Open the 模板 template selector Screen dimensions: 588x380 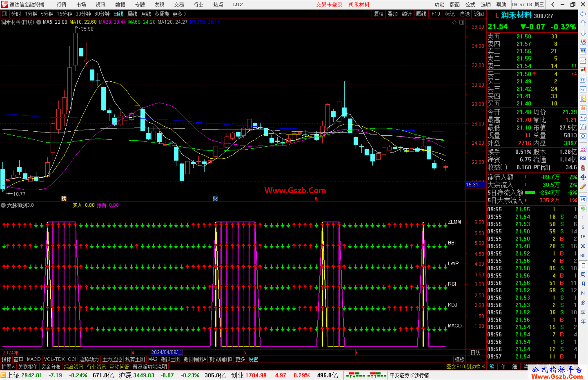[460, 359]
